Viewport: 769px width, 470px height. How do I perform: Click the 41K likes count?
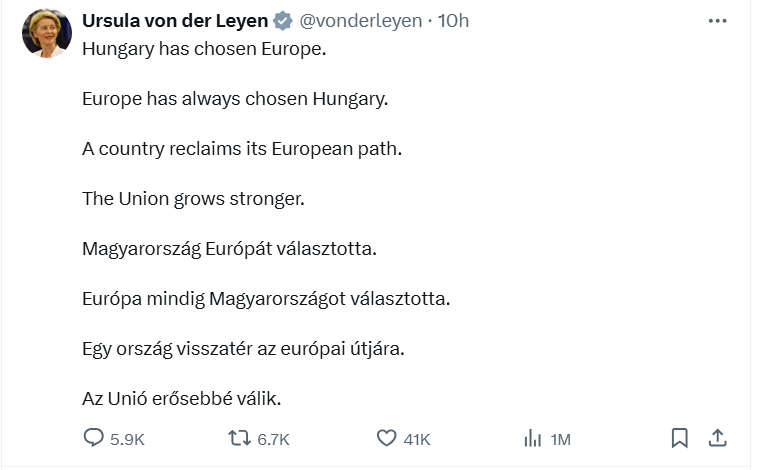417,439
